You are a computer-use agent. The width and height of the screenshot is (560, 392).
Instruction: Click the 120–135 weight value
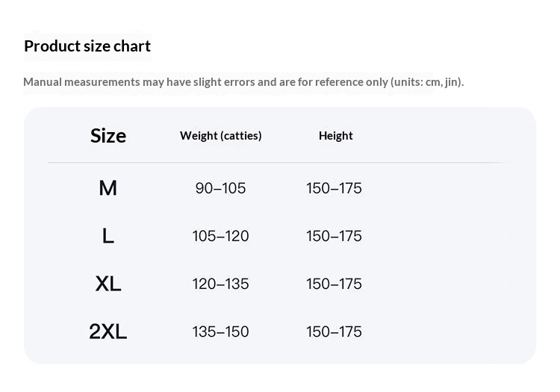point(220,284)
